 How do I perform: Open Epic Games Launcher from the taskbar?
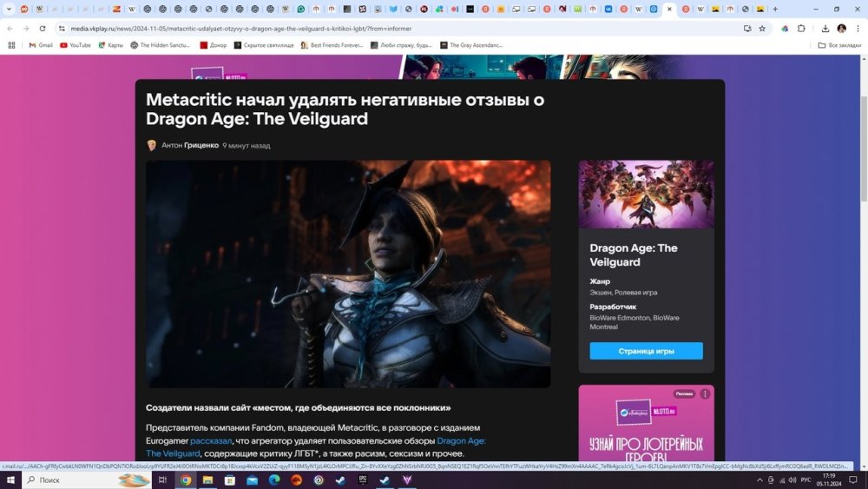pyautogui.click(x=363, y=479)
